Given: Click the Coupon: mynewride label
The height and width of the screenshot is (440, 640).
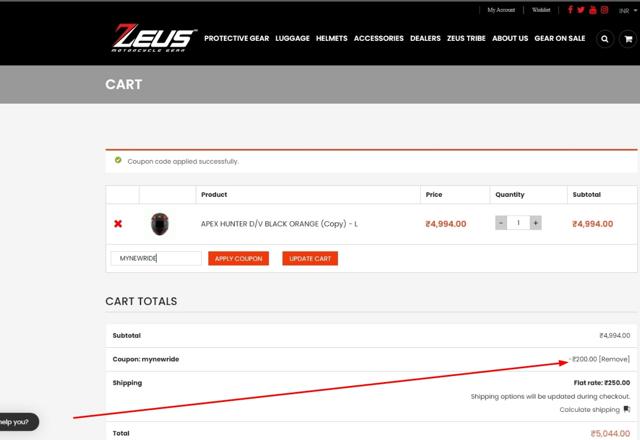Looking at the screenshot, I should click(146, 359).
